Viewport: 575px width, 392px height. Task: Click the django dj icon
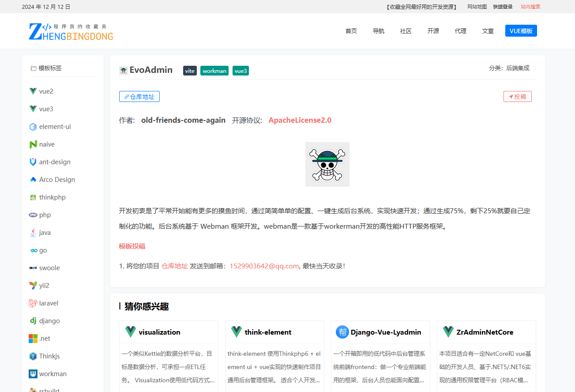click(33, 321)
